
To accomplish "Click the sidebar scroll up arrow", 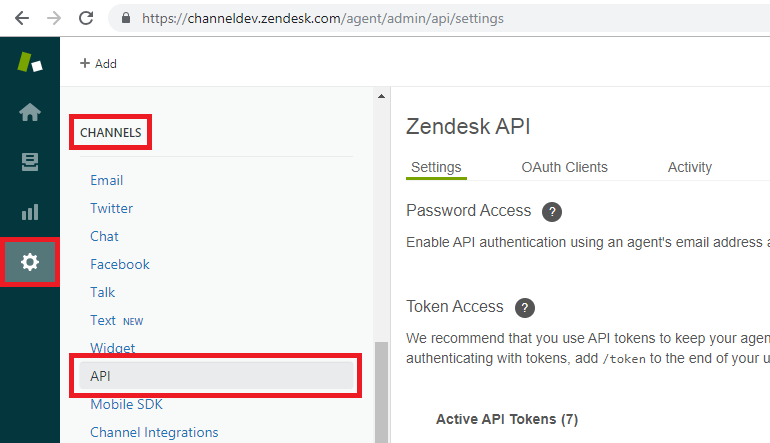I will pos(382,96).
